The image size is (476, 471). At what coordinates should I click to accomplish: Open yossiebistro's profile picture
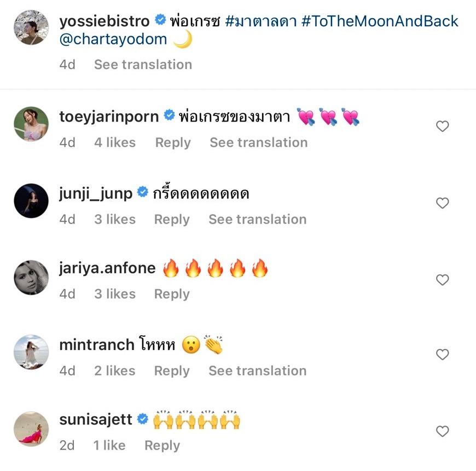click(31, 27)
